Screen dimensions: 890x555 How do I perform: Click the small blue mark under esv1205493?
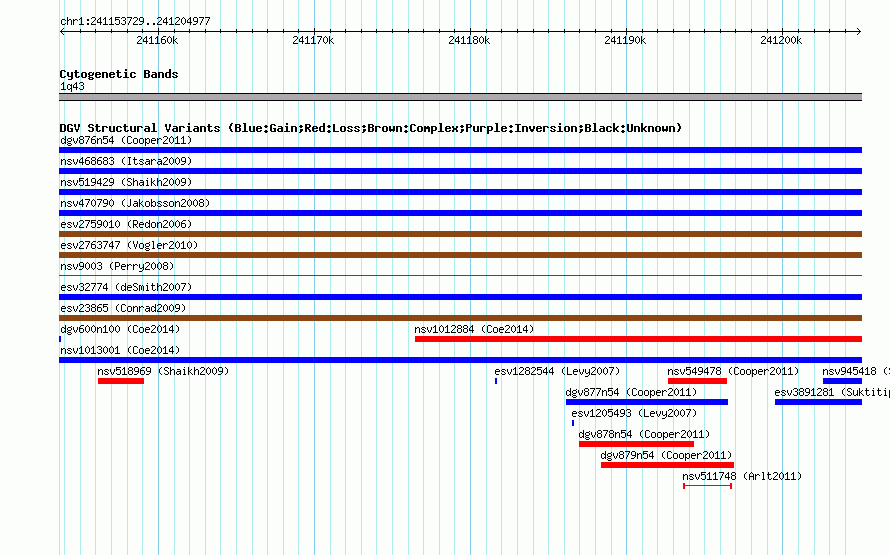(573, 423)
